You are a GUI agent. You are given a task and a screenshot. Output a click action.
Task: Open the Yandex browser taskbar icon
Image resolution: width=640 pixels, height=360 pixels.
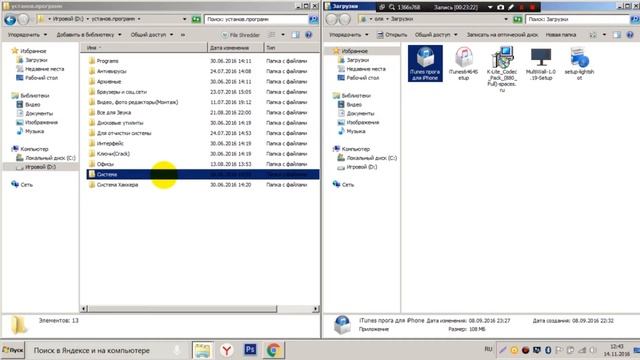click(x=227, y=350)
